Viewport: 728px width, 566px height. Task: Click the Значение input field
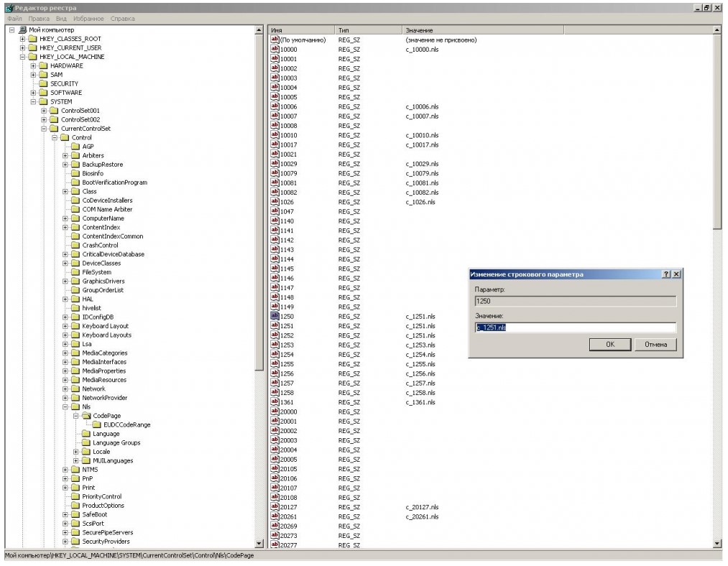tap(575, 328)
